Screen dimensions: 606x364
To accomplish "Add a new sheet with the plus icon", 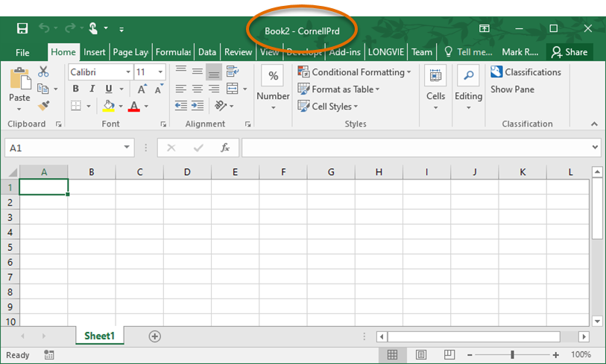I will tap(155, 336).
